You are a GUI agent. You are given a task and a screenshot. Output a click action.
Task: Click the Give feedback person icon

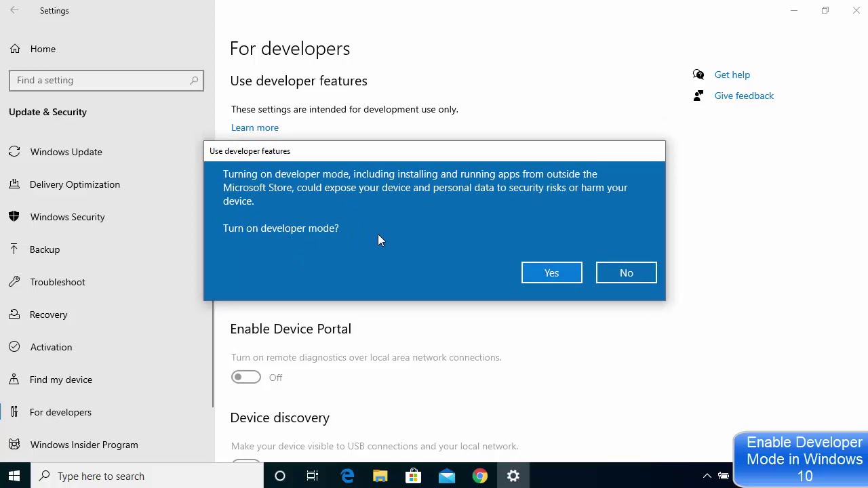coord(698,96)
